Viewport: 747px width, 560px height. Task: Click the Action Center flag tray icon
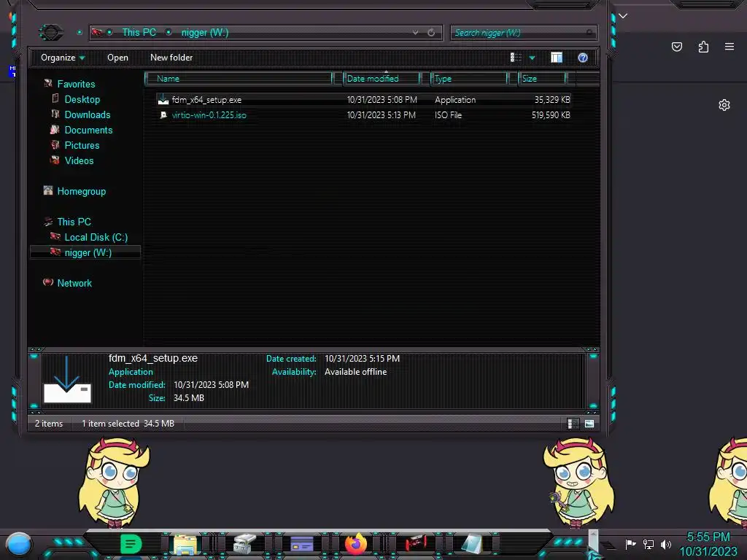click(x=631, y=544)
